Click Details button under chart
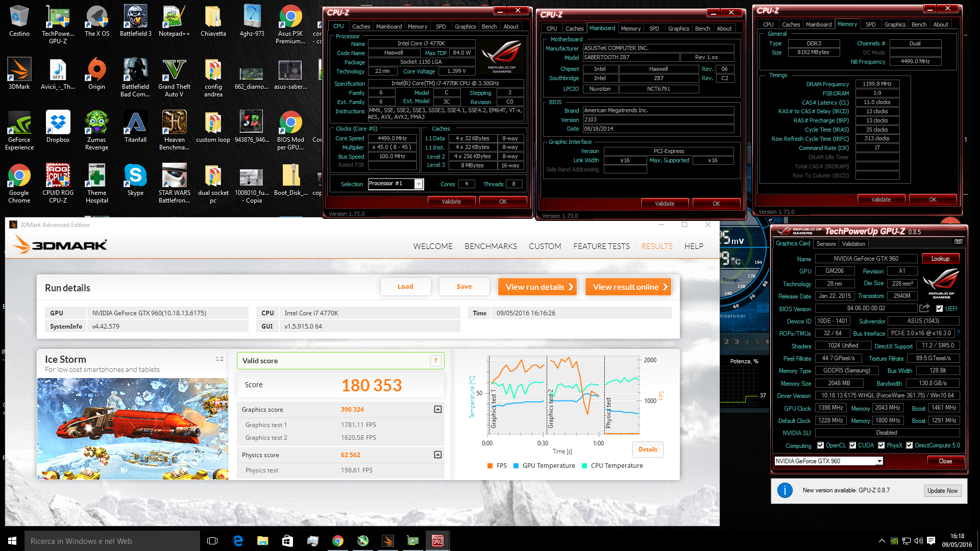Viewport: 980px width, 551px height. tap(648, 449)
